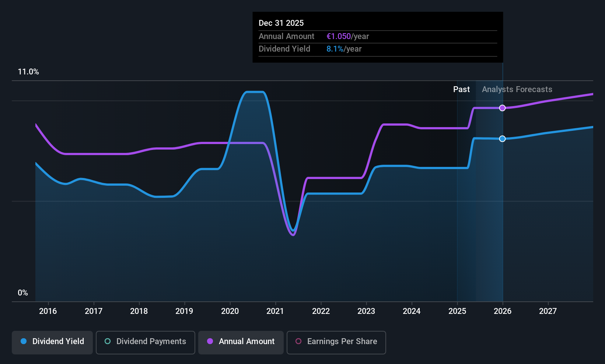The height and width of the screenshot is (364, 605).
Task: Click the 2023 x-axis label
Action: pyautogui.click(x=366, y=311)
